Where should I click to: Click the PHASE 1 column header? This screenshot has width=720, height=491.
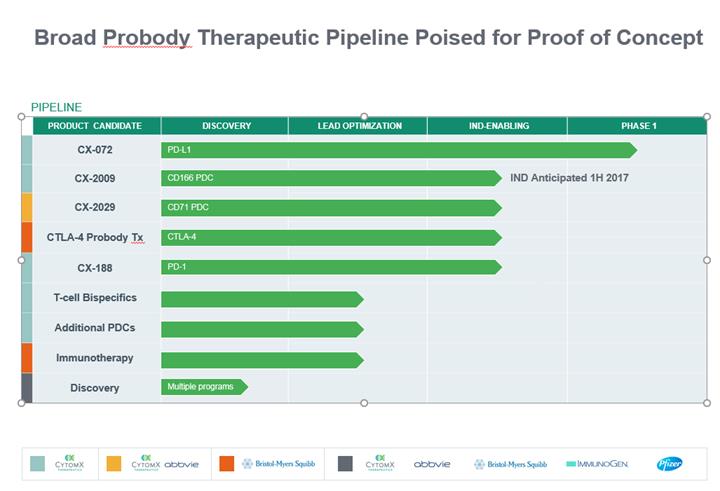pos(638,126)
